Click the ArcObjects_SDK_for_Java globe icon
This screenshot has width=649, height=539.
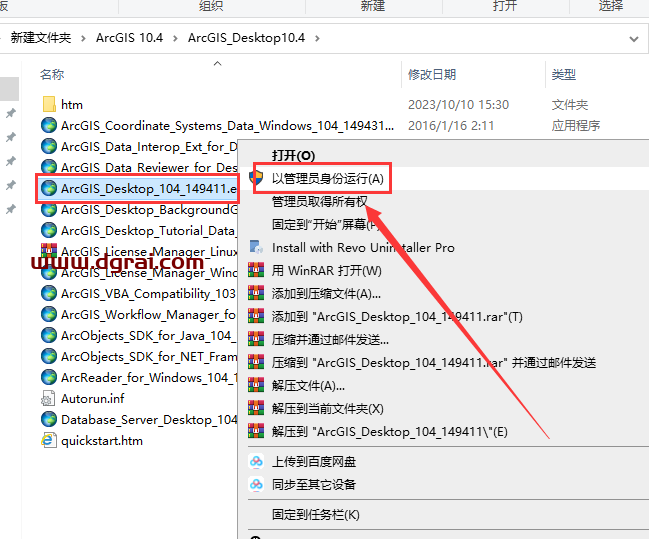click(49, 335)
